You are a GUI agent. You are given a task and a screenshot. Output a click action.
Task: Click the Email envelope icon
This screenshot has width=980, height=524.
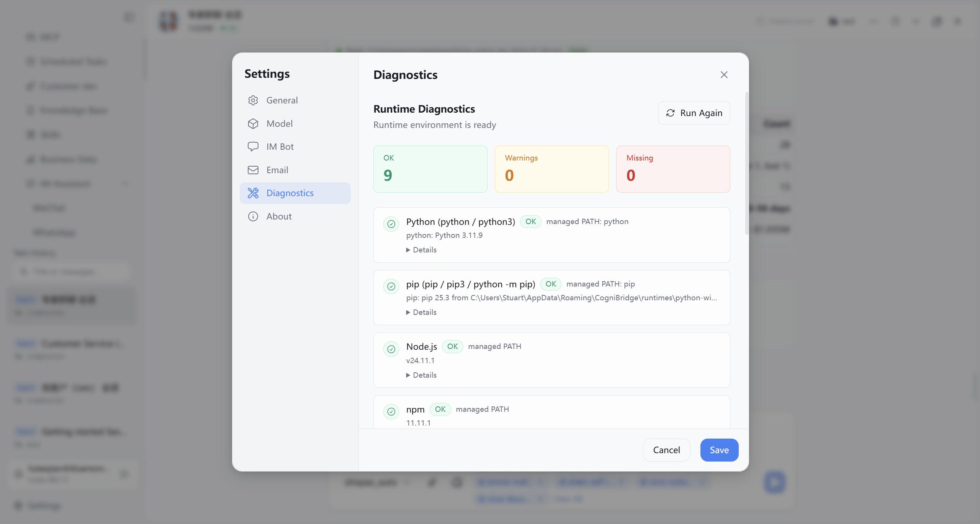coord(253,170)
